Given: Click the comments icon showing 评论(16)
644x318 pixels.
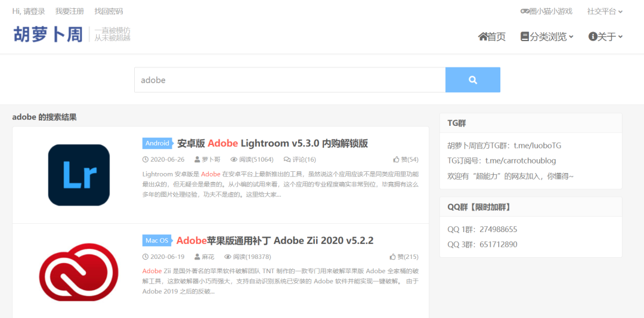Looking at the screenshot, I should click(287, 160).
